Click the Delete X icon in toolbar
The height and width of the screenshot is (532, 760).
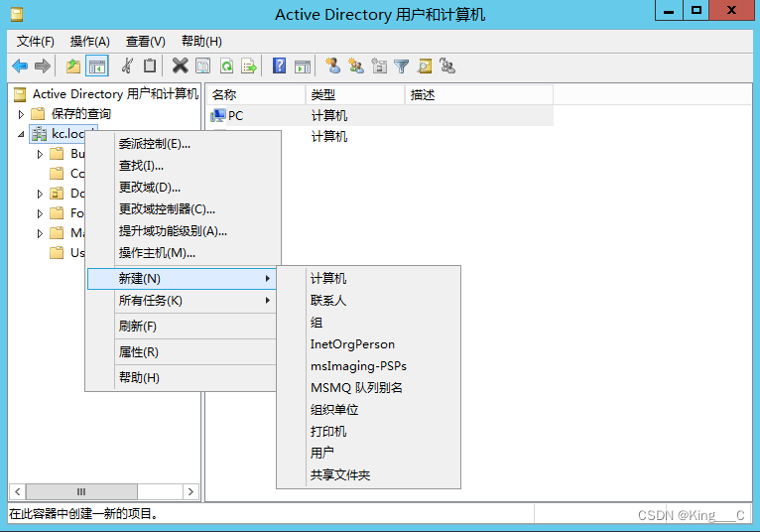click(x=181, y=66)
